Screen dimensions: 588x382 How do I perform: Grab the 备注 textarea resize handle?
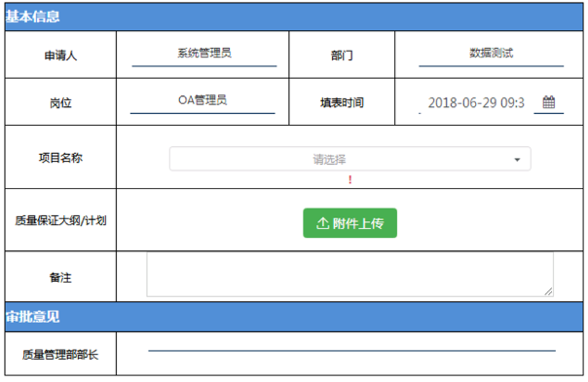[549, 291]
